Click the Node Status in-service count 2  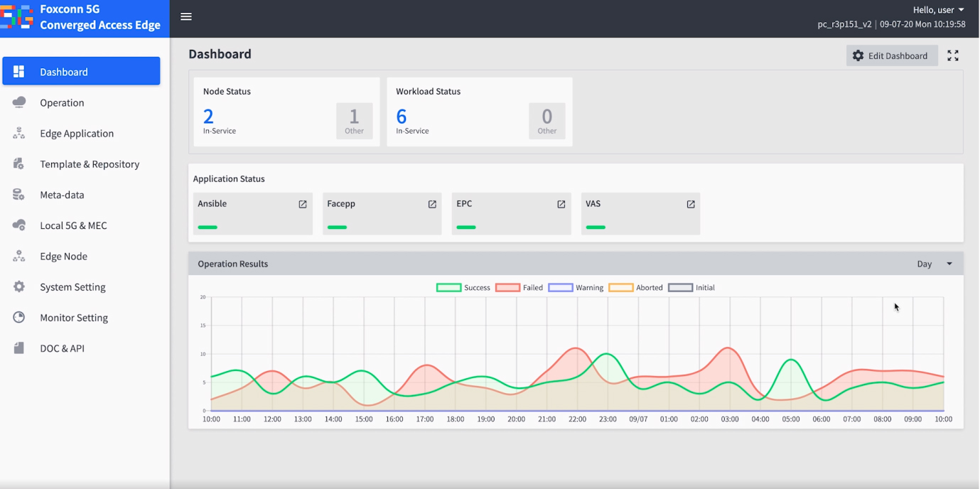[x=208, y=116]
